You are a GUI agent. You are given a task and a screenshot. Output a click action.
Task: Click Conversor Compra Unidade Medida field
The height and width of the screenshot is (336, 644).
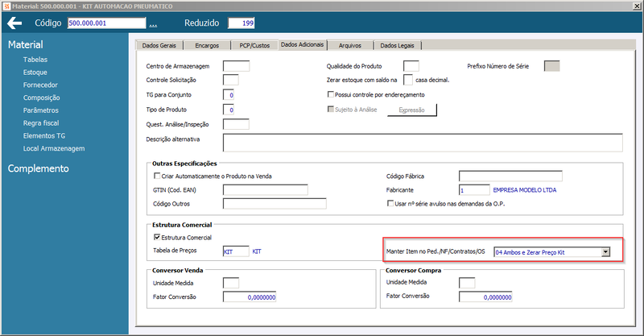pos(467,283)
